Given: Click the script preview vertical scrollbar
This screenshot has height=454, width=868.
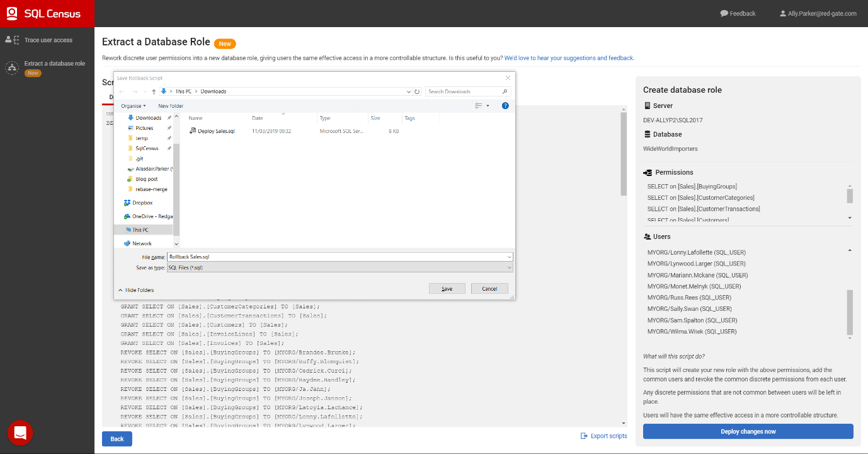Looking at the screenshot, I should [x=624, y=154].
